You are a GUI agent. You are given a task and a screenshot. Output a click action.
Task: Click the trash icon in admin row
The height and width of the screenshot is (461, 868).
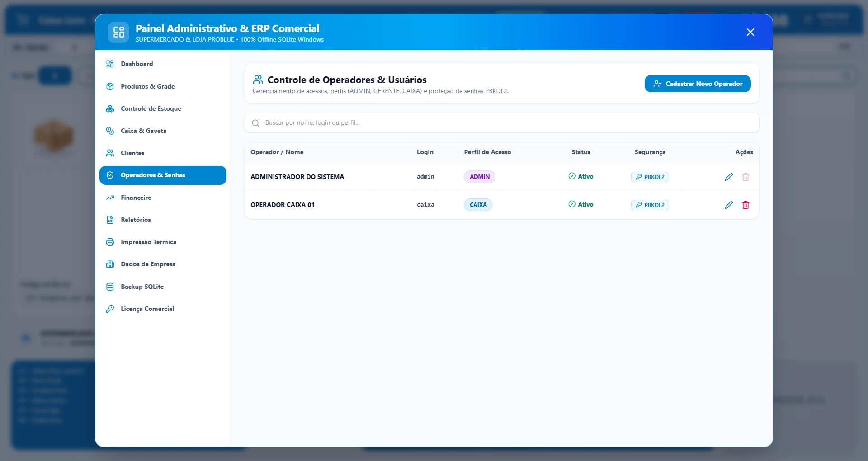click(x=745, y=177)
